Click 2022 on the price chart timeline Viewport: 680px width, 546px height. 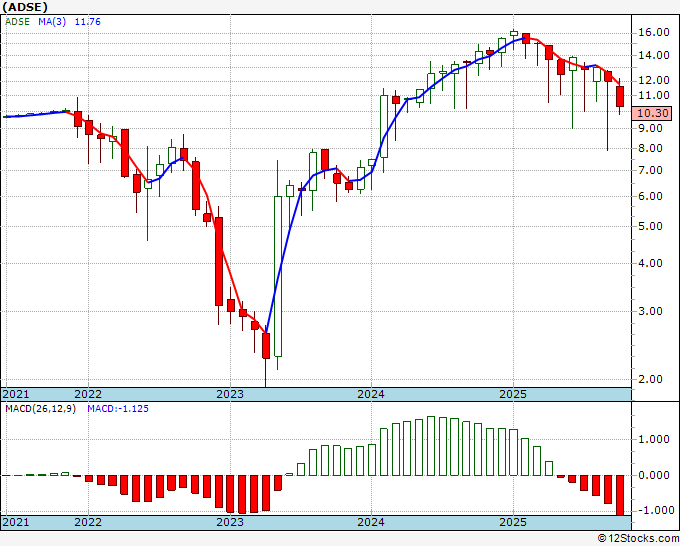point(88,394)
